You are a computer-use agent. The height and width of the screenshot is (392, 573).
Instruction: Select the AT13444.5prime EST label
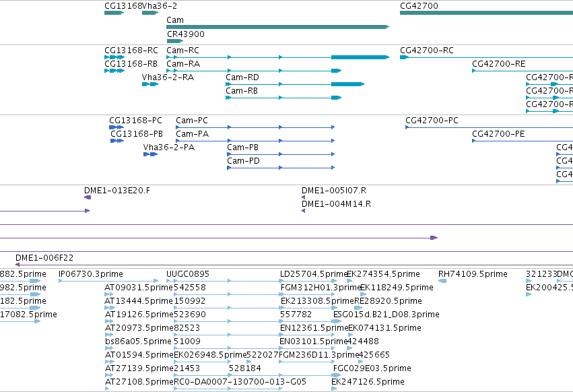click(x=139, y=301)
